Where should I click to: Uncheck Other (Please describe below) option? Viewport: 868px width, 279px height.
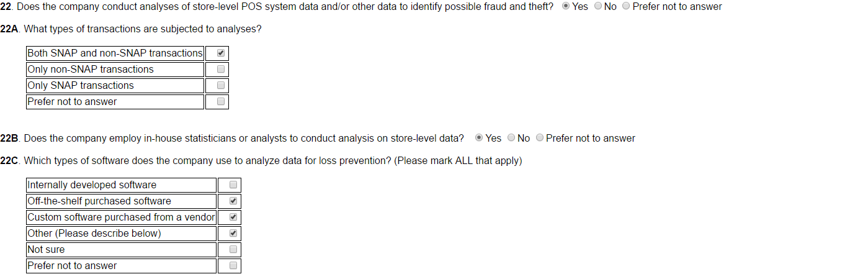[233, 234]
